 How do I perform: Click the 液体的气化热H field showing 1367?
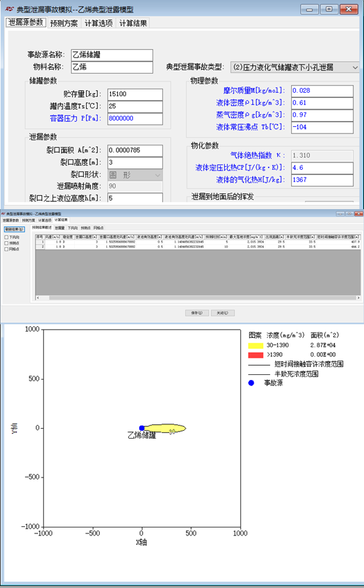(322, 180)
